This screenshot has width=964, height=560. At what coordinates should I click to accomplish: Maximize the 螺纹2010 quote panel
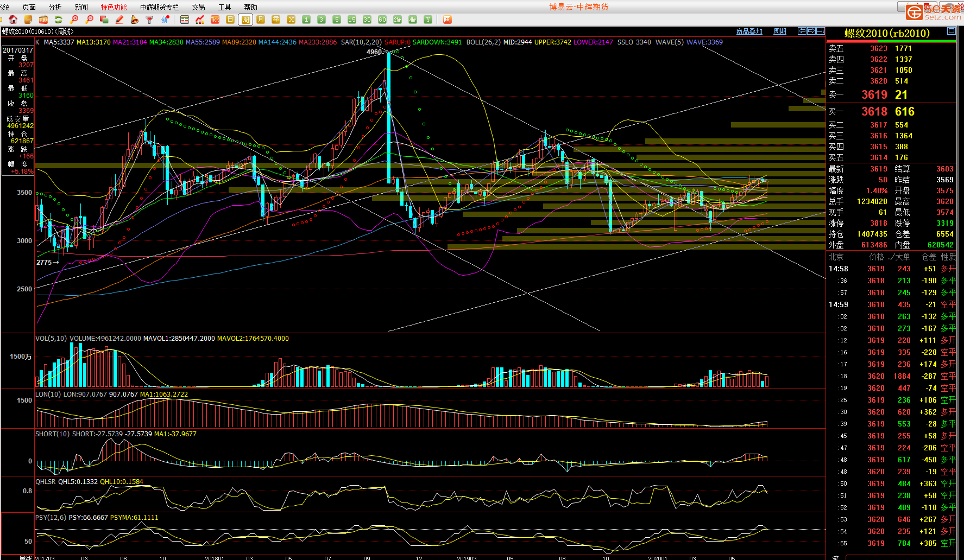tap(952, 31)
